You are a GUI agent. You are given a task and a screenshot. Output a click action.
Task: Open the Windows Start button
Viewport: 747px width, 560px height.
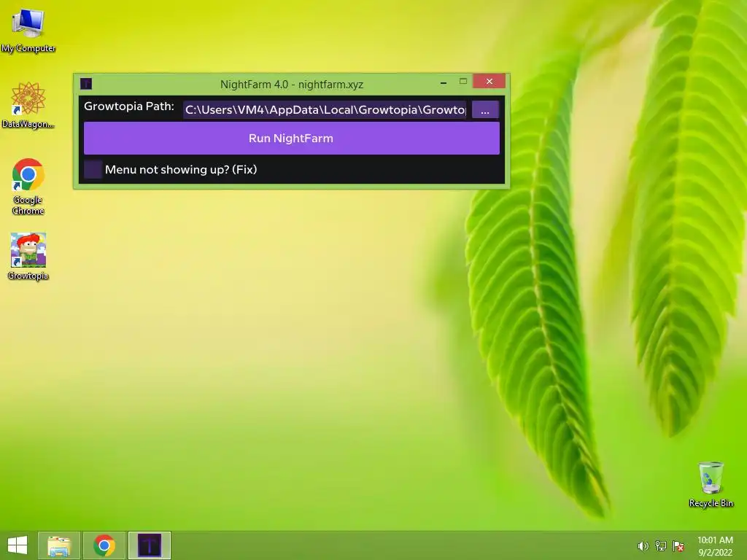(x=18, y=545)
